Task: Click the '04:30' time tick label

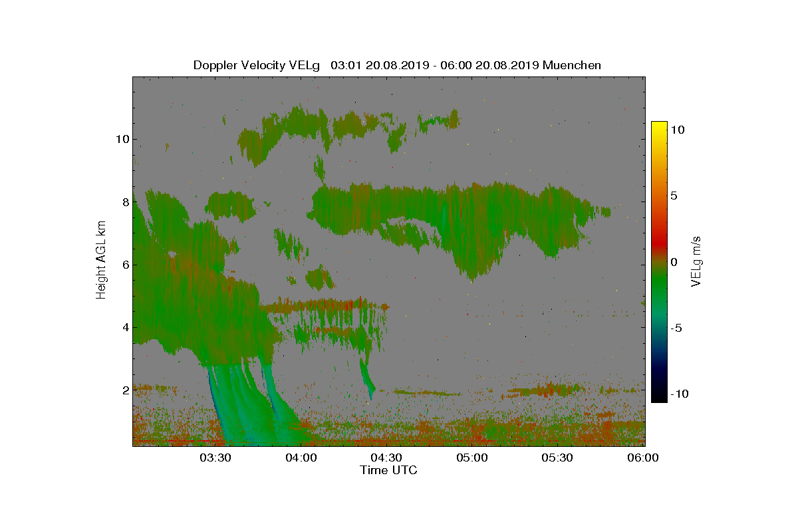Action: click(x=386, y=458)
